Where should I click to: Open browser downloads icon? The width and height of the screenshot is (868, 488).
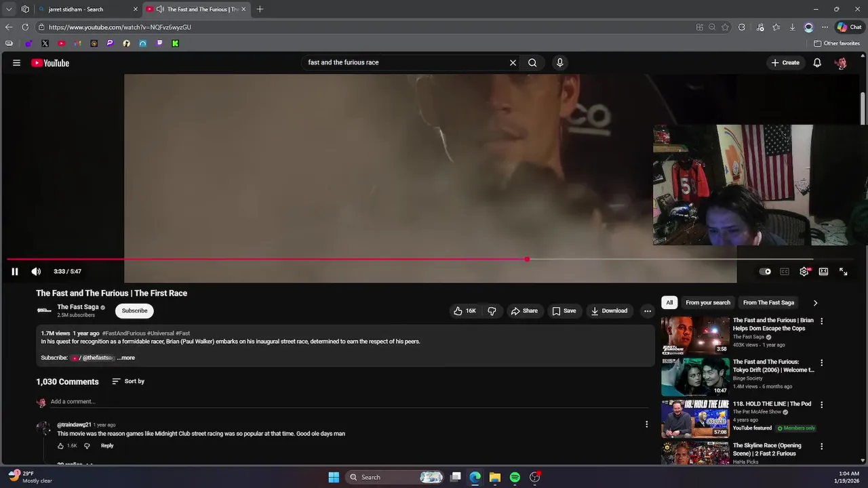click(792, 27)
